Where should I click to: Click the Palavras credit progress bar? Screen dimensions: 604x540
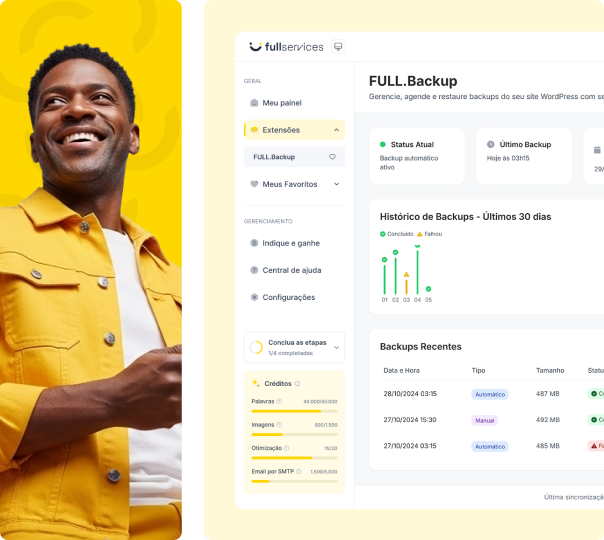(x=294, y=411)
